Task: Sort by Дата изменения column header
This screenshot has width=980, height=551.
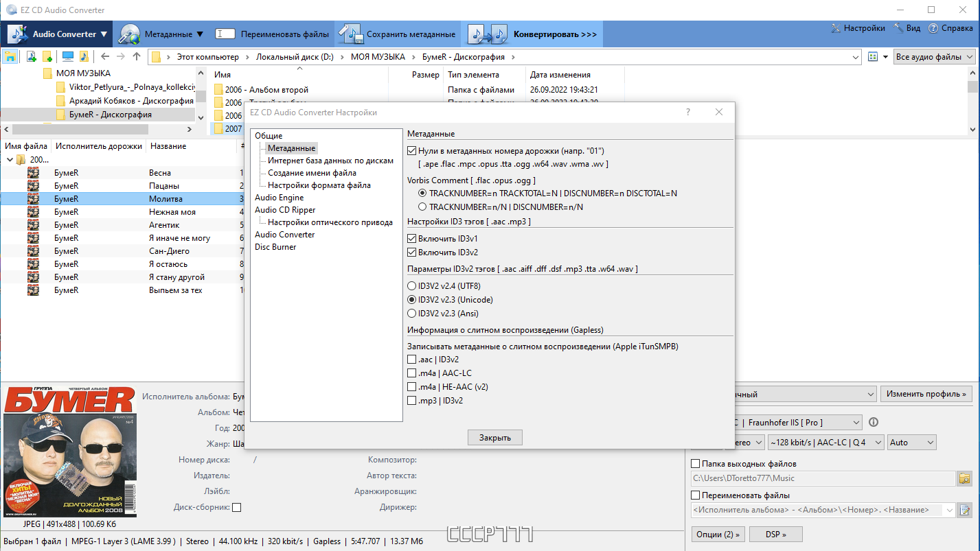Action: pyautogui.click(x=560, y=75)
